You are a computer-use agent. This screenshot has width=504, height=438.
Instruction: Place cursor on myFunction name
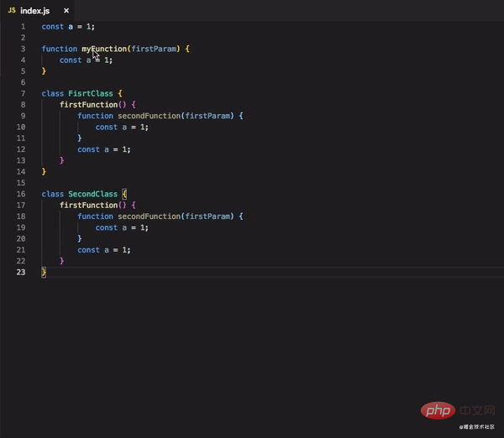tap(104, 49)
